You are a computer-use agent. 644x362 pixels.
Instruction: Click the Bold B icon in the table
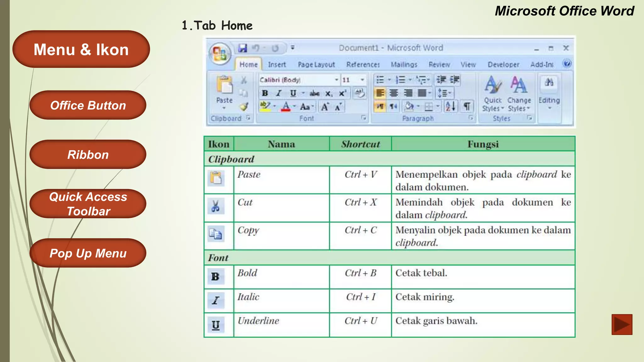point(216,277)
